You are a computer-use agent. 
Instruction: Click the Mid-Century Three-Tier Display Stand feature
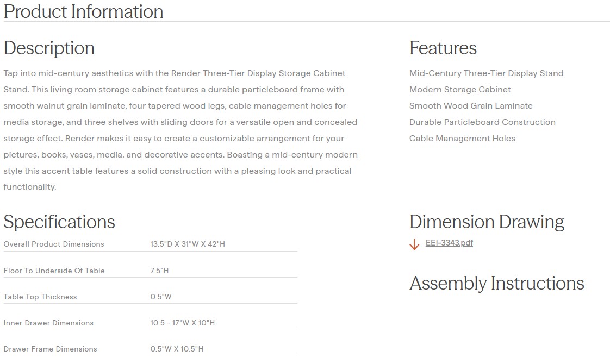click(486, 73)
